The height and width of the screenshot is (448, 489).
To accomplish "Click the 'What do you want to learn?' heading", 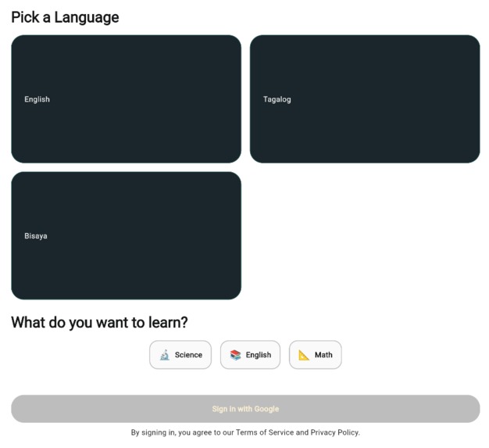I will [x=99, y=322].
